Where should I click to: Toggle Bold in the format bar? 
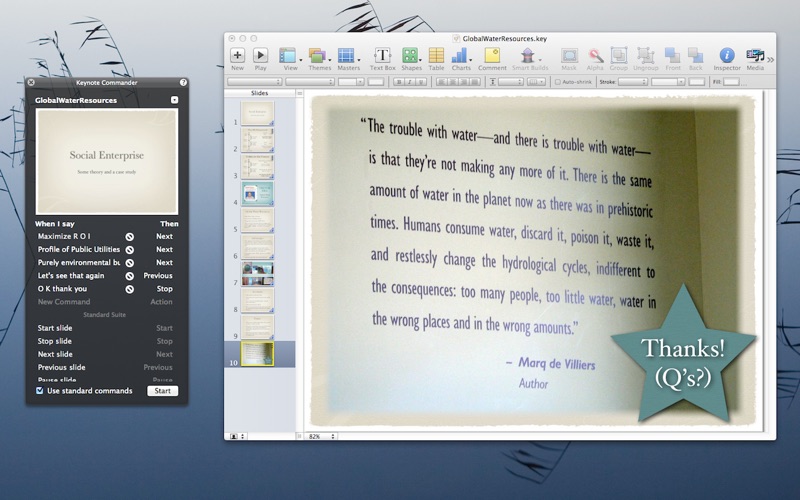tap(399, 82)
